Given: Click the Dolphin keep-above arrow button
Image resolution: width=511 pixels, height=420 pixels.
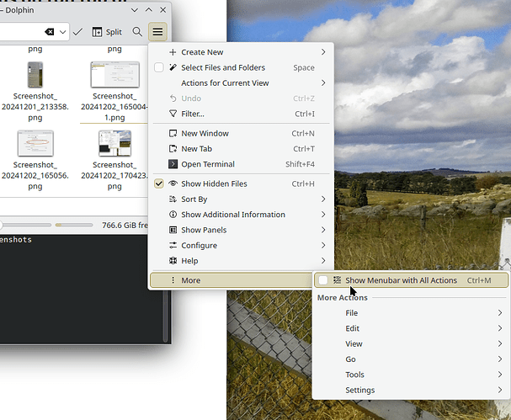Looking at the screenshot, I should tap(149, 10).
